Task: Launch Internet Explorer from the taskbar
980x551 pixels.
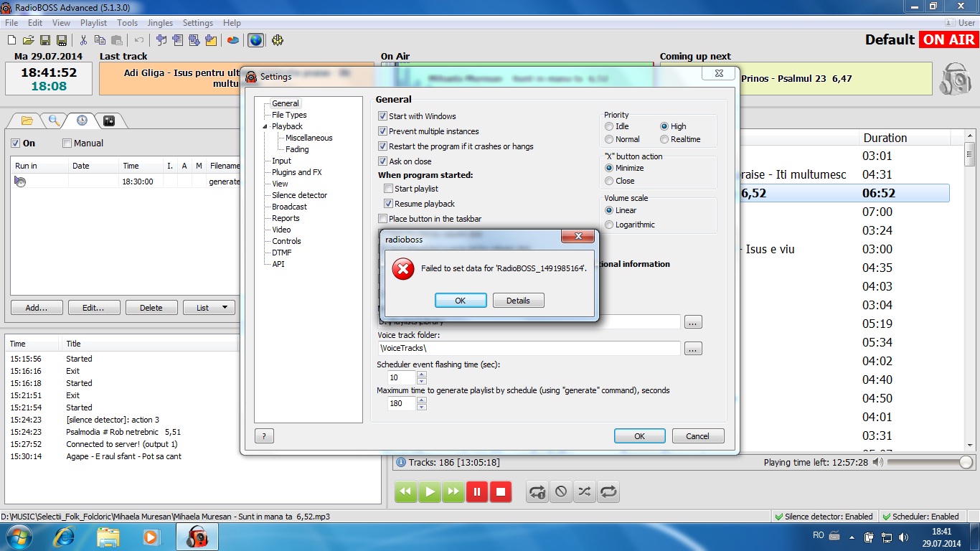Action: click(x=64, y=537)
